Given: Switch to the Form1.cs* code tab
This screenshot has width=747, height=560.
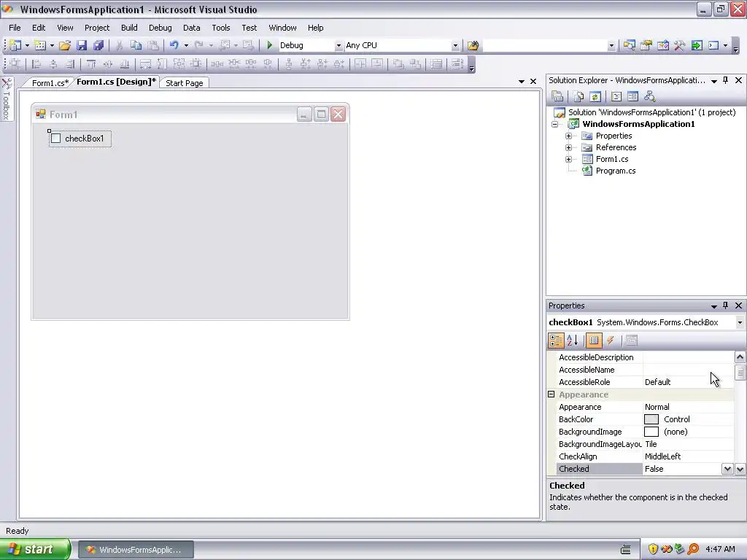Looking at the screenshot, I should pos(50,83).
